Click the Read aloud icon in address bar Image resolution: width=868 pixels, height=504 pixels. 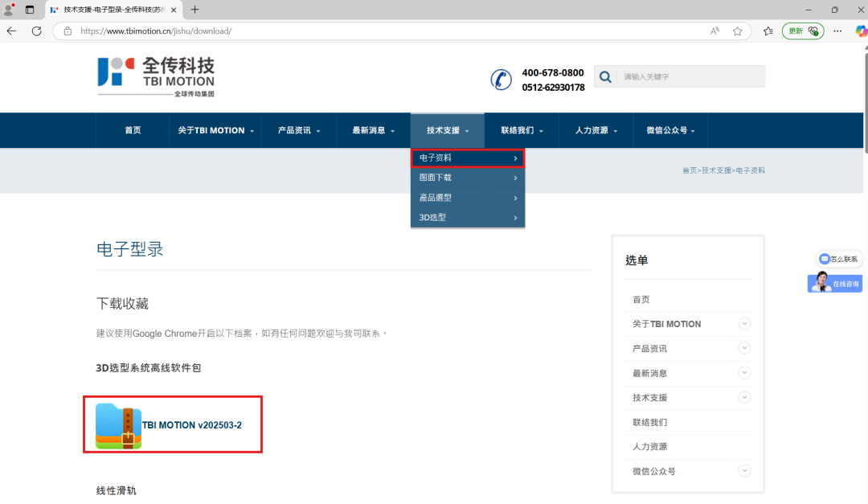point(714,31)
